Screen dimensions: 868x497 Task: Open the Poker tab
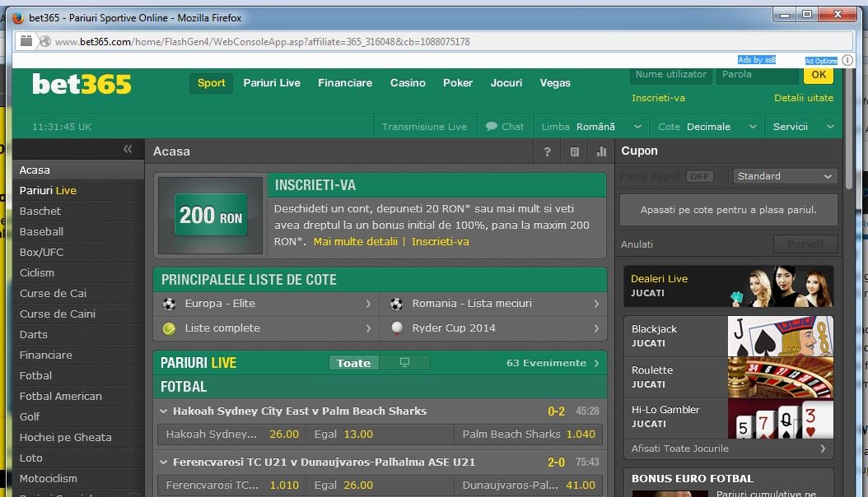(458, 83)
